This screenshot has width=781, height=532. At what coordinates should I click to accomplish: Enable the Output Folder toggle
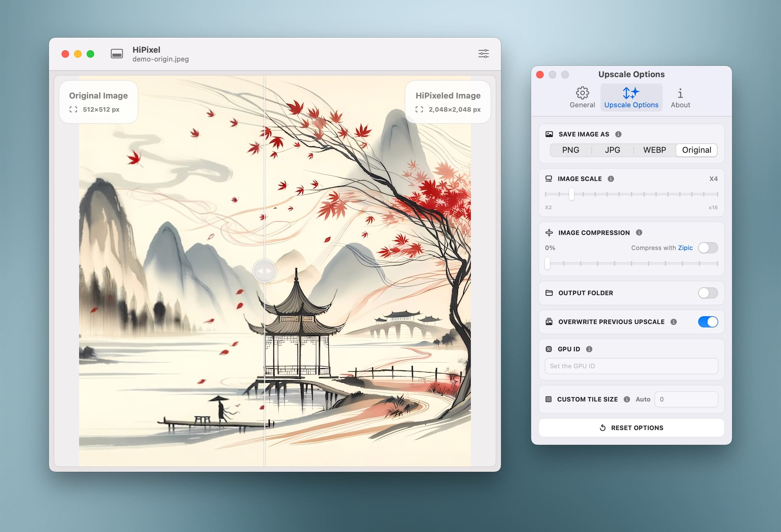click(x=708, y=293)
